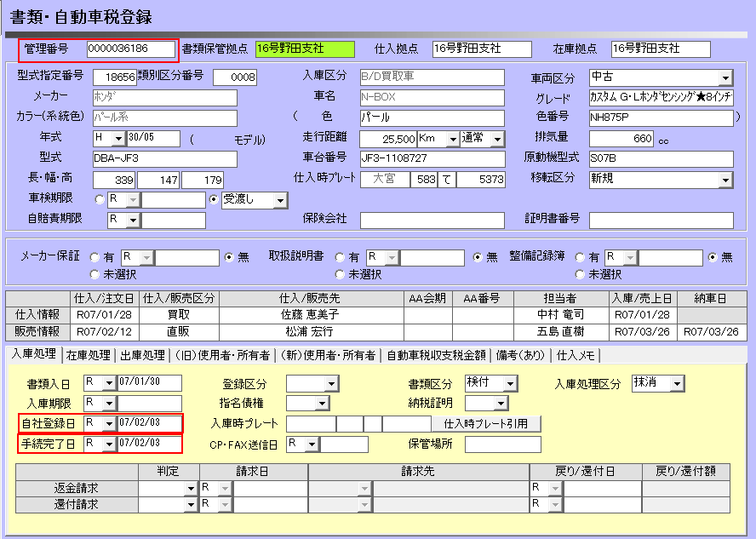
Task: Click the 色番号 field NH875P
Action: pyautogui.click(x=661, y=118)
